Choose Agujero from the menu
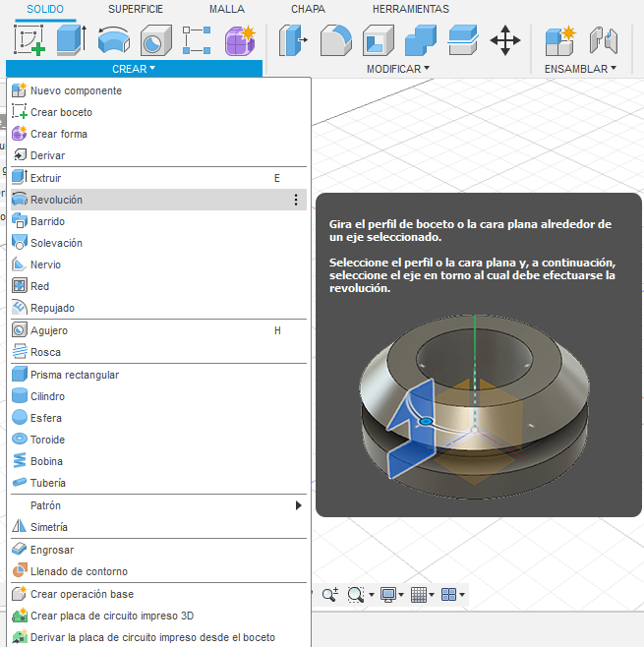 click(x=158, y=330)
